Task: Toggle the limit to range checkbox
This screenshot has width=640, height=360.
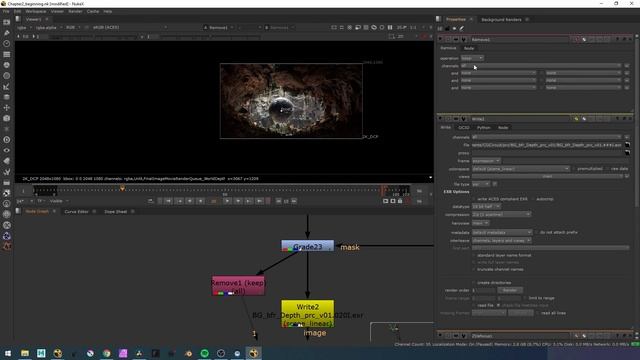Action: (525, 298)
